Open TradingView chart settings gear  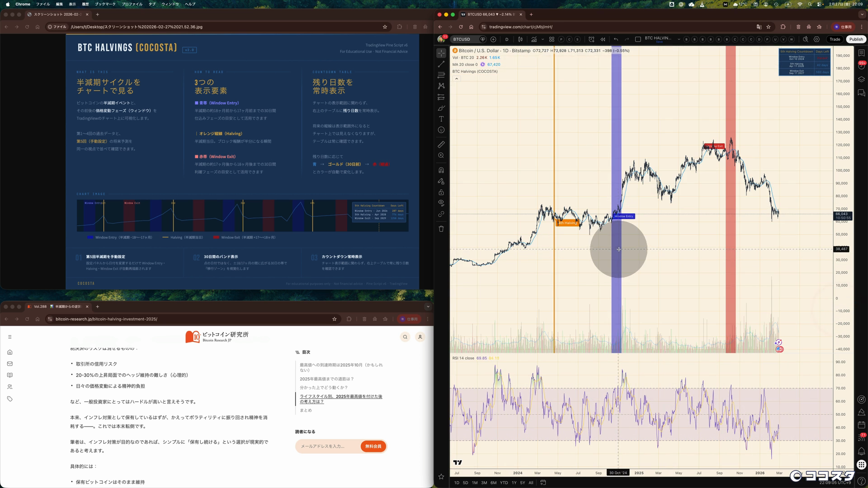pos(816,39)
